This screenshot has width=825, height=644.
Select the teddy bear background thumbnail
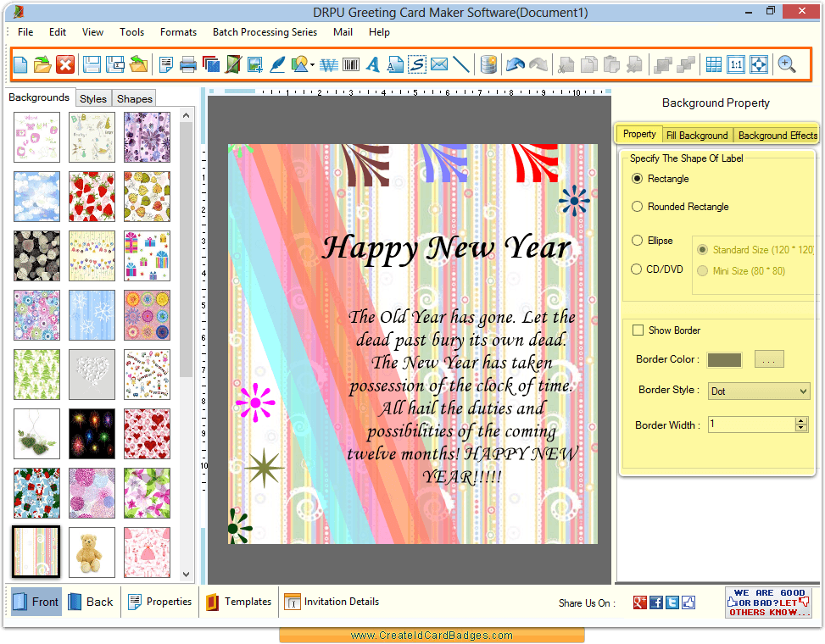(92, 552)
